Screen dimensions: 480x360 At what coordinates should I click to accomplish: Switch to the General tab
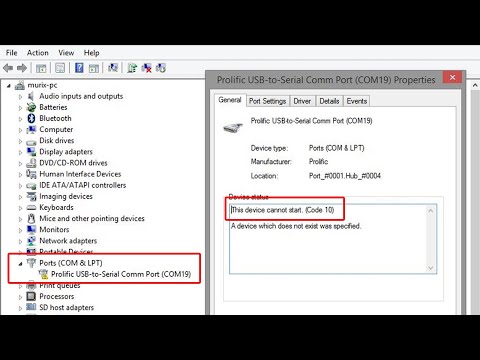point(230,100)
